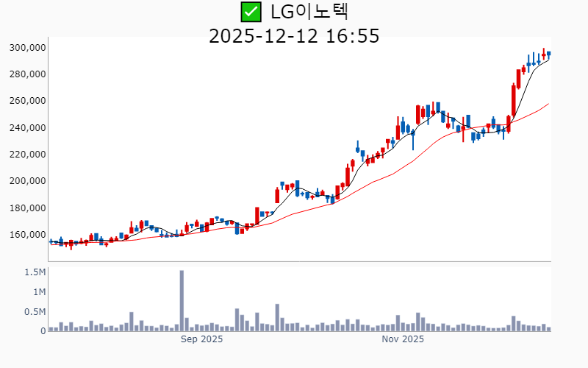Image resolution: width=588 pixels, height=368 pixels.
Task: Click the 1.5M volume axis label
Action: pos(35,272)
